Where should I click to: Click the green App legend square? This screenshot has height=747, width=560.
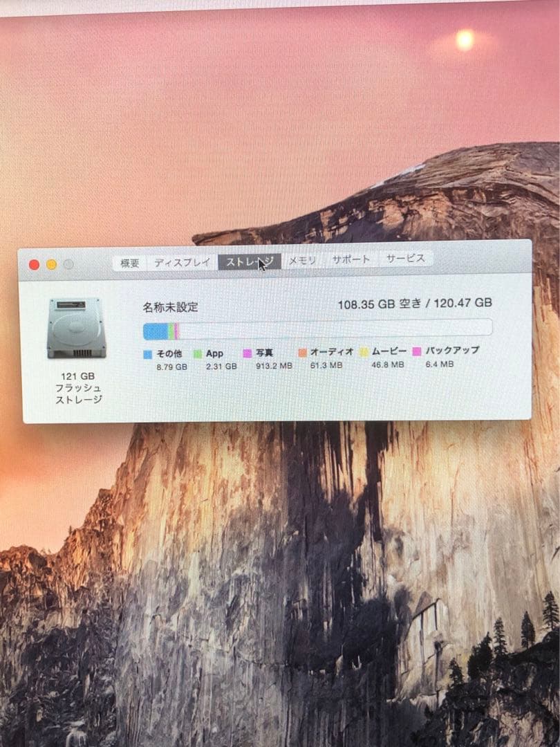coord(199,353)
